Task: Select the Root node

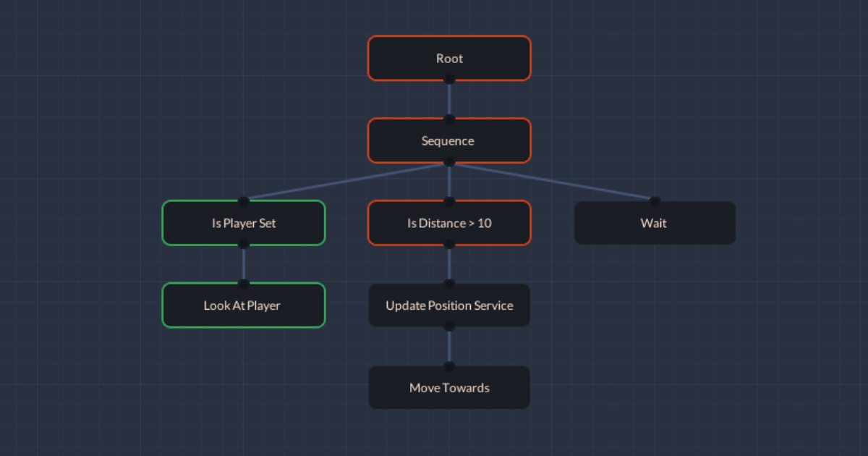Action: [449, 58]
